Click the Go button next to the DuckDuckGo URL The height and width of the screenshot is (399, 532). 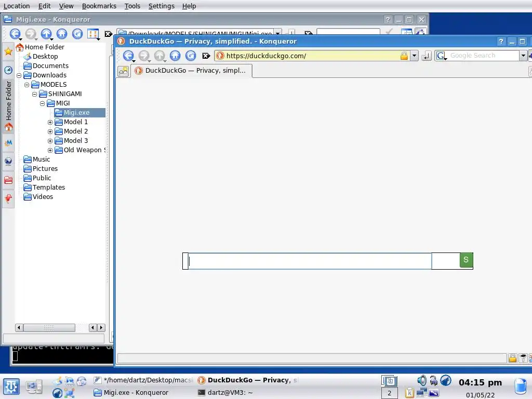click(x=426, y=56)
